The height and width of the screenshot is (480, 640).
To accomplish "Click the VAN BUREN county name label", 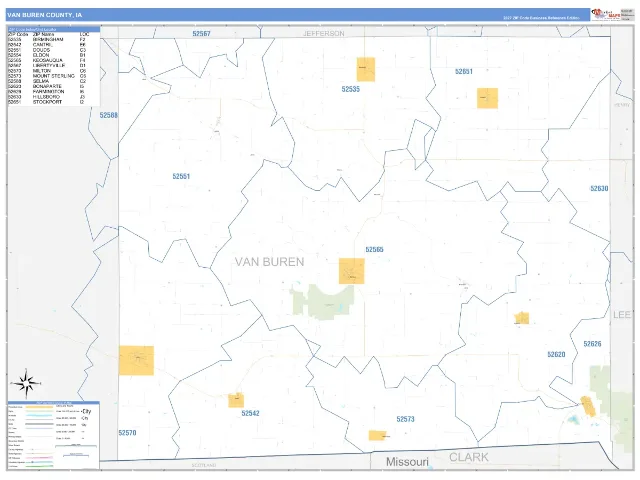I will click(270, 262).
